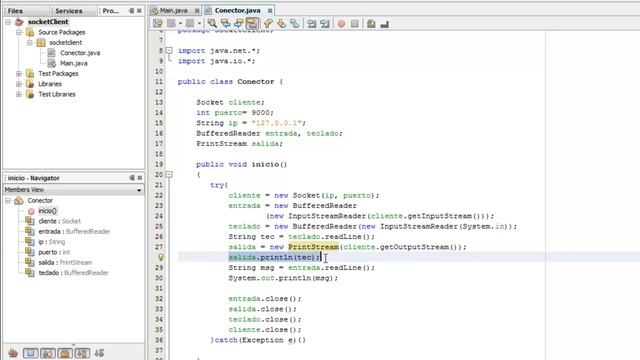Place cursor on "System.out.println(msg);" line

[x=283, y=278]
